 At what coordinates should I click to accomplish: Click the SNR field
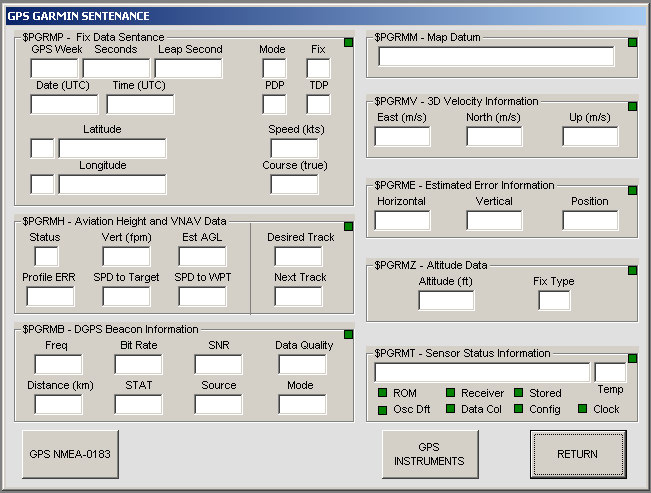click(x=218, y=364)
